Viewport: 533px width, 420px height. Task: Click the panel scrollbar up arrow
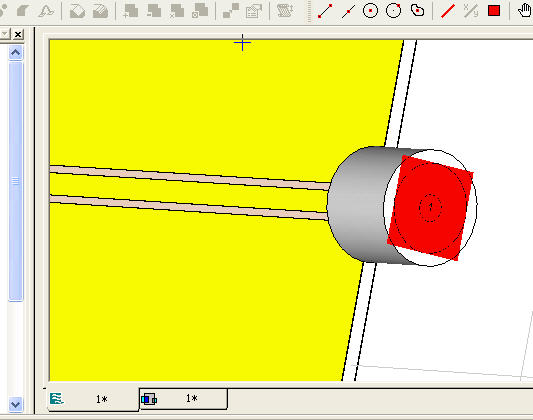point(16,53)
